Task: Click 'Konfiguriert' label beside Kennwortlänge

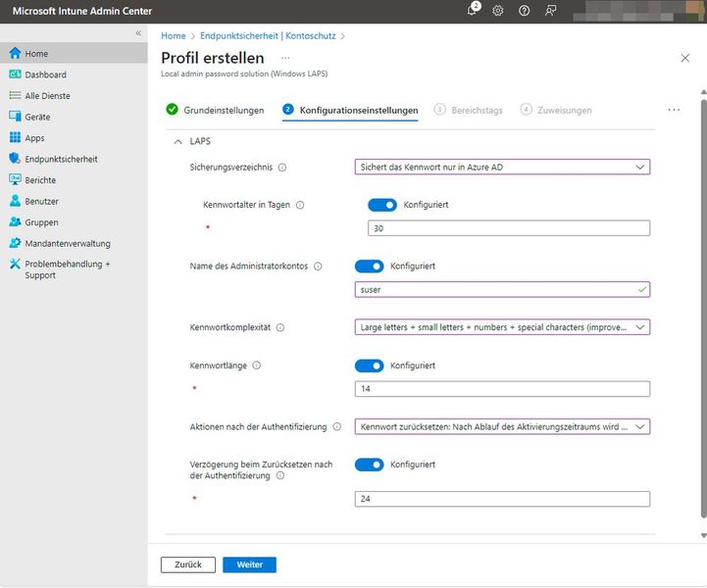Action: click(413, 366)
